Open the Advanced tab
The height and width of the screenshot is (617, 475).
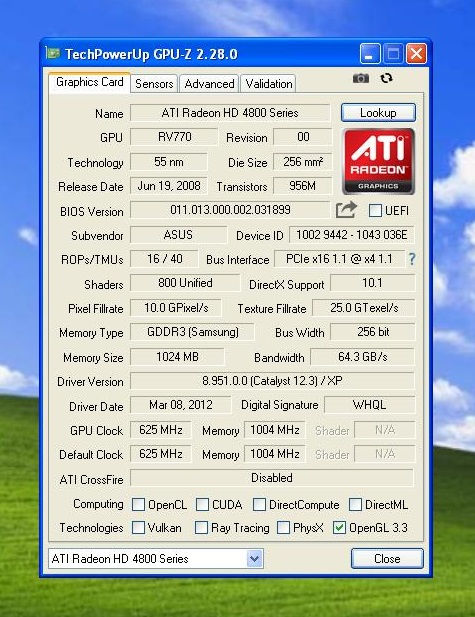click(209, 83)
